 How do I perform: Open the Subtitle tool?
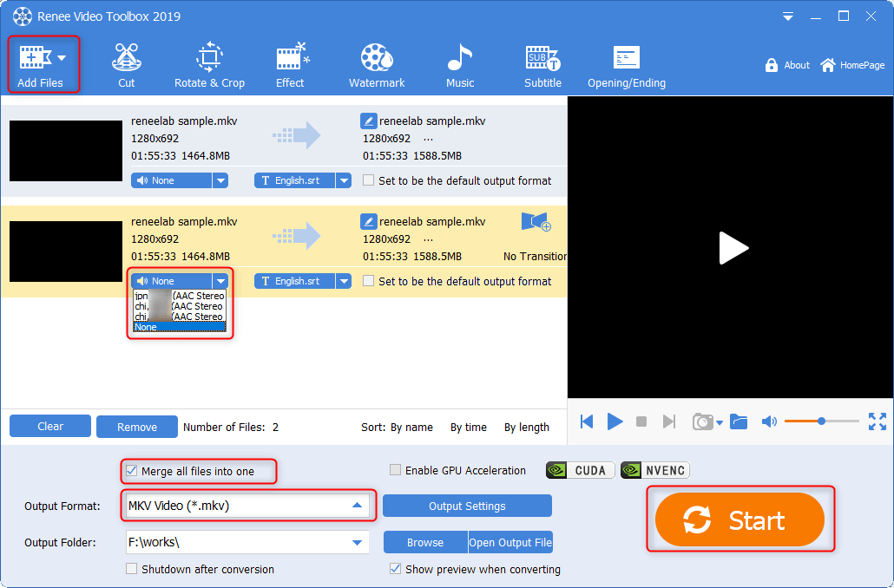click(x=542, y=66)
